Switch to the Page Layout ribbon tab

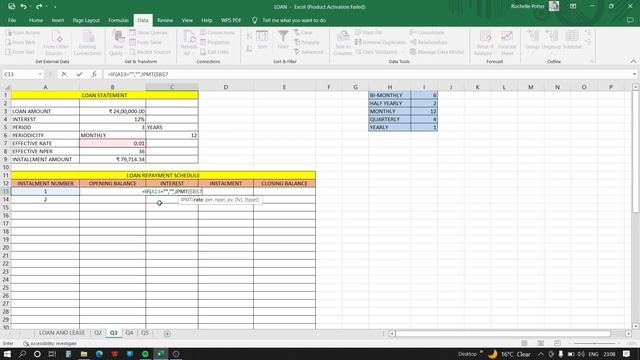point(86,20)
